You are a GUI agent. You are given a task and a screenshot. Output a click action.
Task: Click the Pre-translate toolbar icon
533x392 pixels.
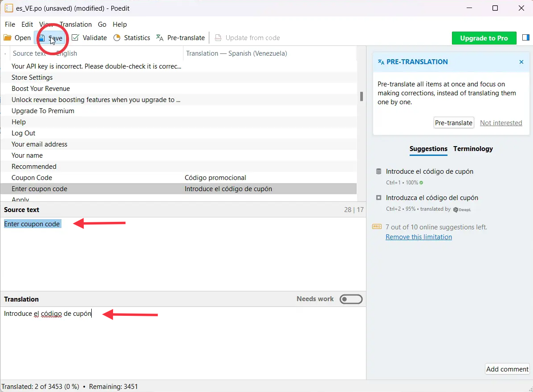pos(160,38)
